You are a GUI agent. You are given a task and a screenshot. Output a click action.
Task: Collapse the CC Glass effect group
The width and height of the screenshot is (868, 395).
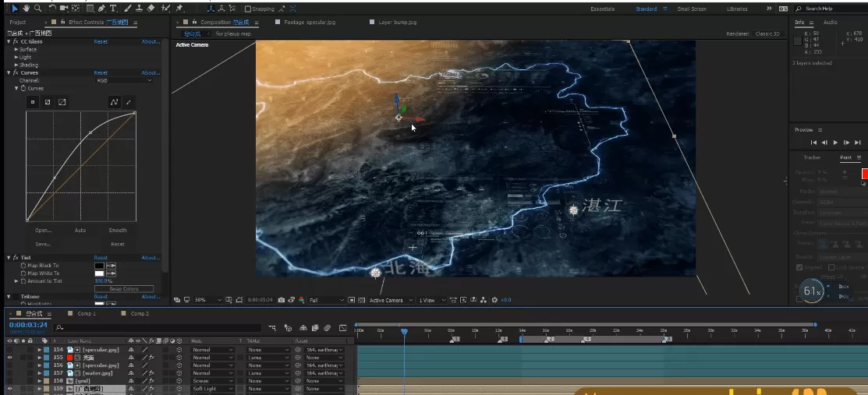coord(8,41)
